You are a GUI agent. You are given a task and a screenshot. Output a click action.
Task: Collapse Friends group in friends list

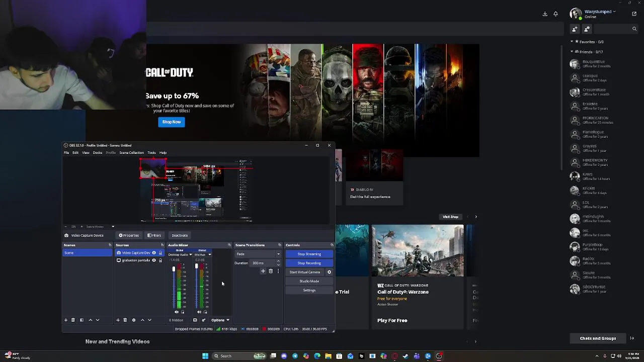572,52
